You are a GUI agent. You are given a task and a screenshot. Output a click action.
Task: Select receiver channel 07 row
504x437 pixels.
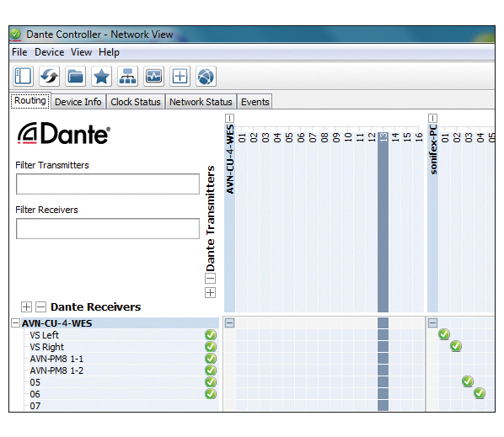(x=124, y=406)
